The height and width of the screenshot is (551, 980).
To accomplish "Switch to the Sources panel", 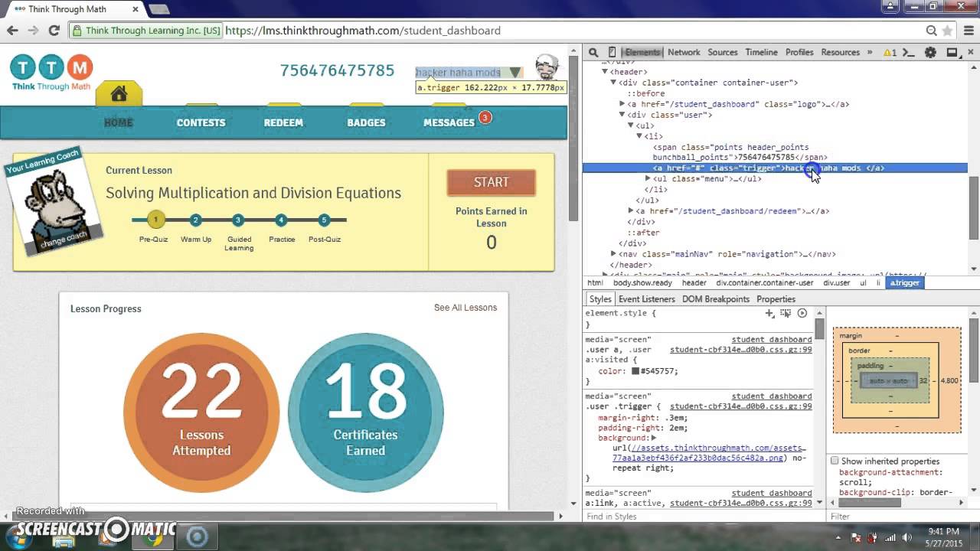I will point(722,52).
